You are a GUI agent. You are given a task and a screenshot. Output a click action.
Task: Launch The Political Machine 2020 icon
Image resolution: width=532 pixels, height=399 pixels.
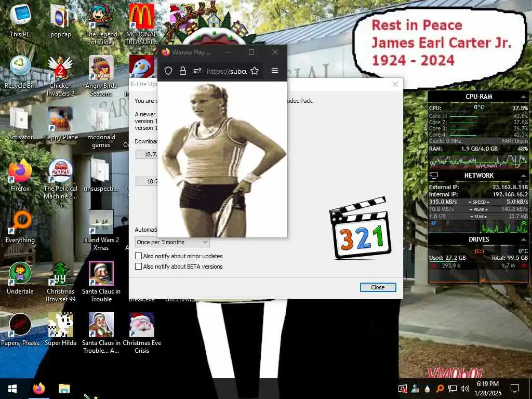pyautogui.click(x=60, y=179)
